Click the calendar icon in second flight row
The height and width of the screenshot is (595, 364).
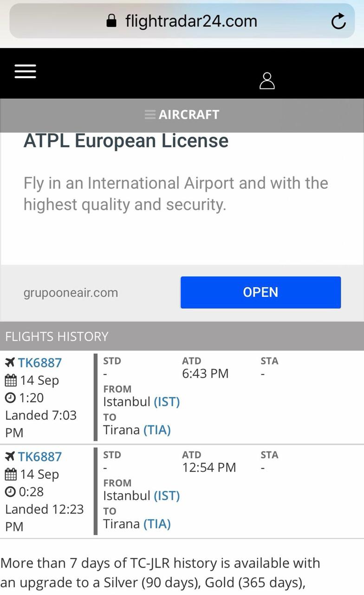point(11,474)
